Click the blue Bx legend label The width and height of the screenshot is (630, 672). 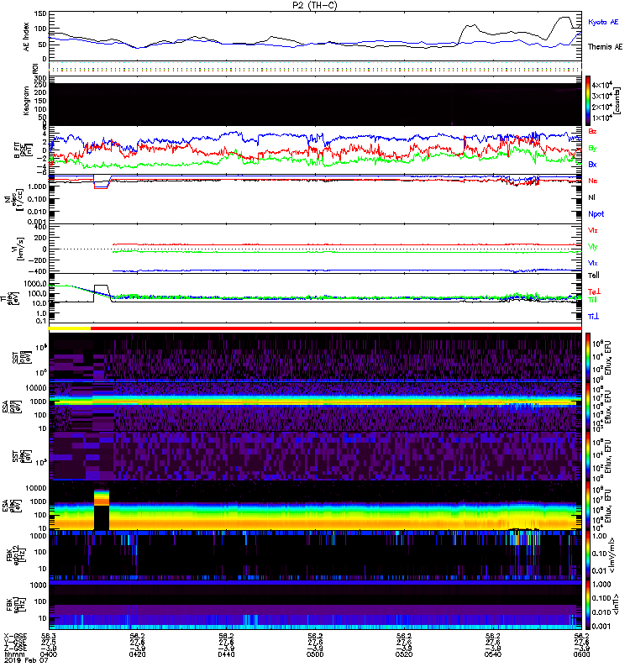592,165
